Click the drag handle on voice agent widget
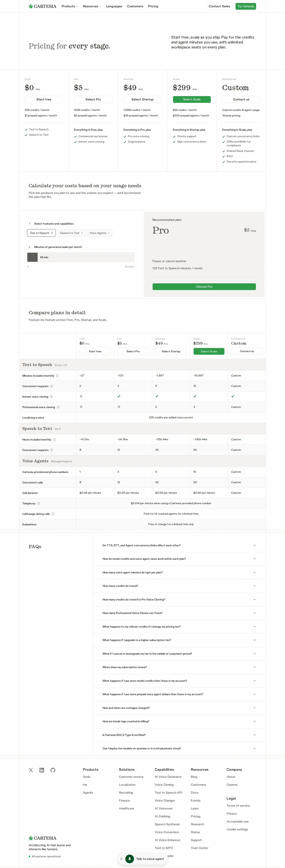This screenshot has height=868, width=285. coord(121,859)
